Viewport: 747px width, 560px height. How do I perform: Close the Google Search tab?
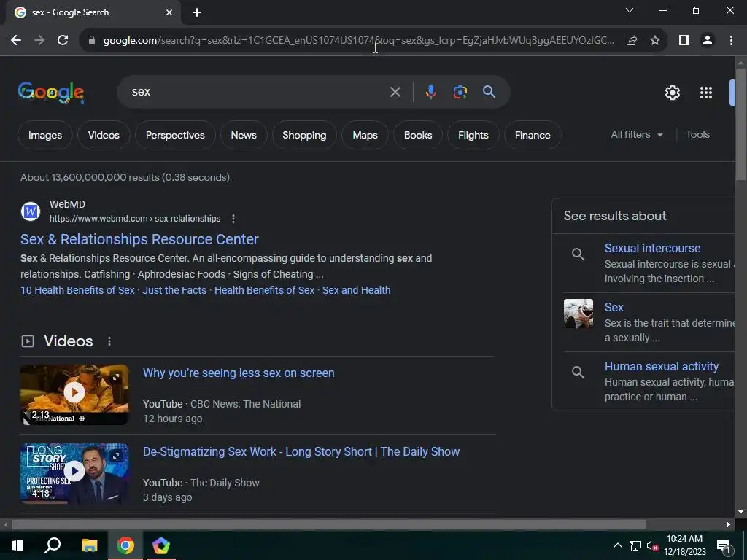[x=169, y=12]
